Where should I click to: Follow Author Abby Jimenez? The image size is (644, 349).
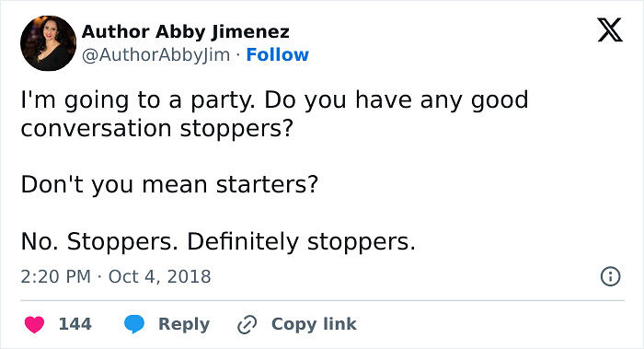coord(278,54)
